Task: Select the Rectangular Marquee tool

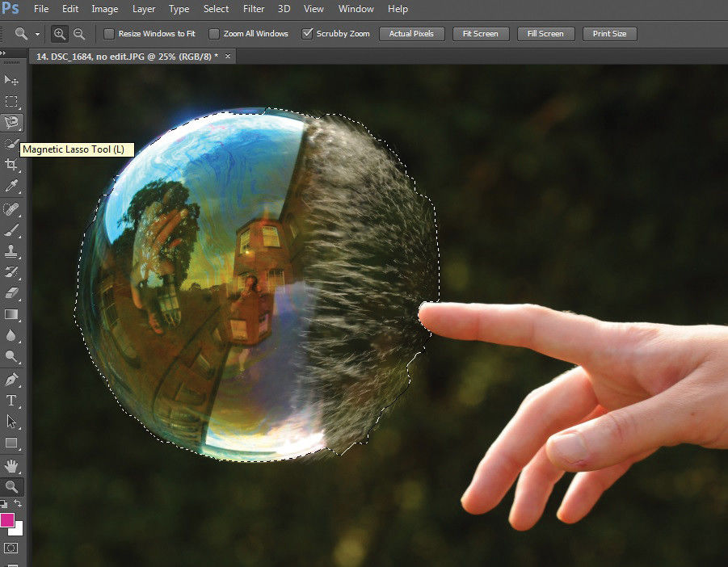Action: (x=11, y=101)
